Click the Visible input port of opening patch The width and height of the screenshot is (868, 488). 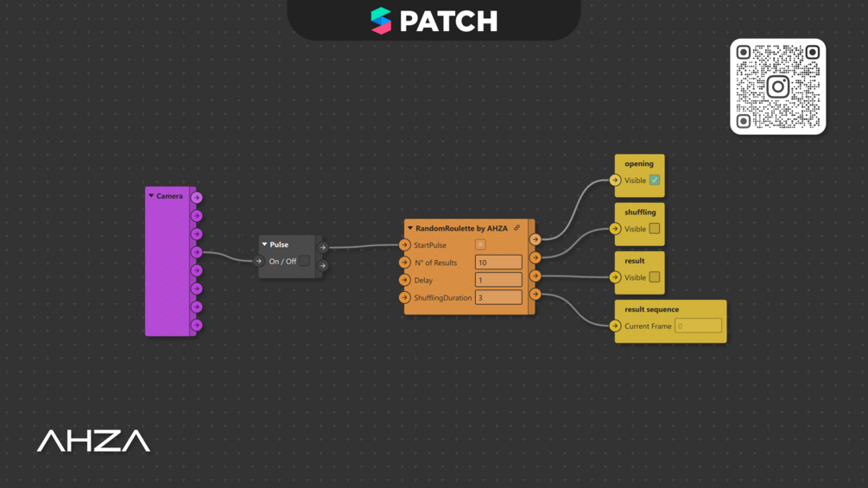tap(615, 180)
